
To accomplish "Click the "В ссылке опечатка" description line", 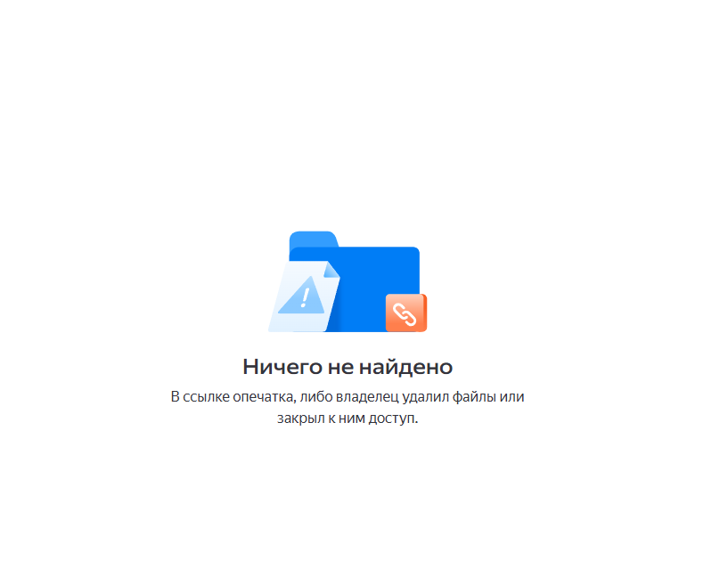I will tap(348, 397).
